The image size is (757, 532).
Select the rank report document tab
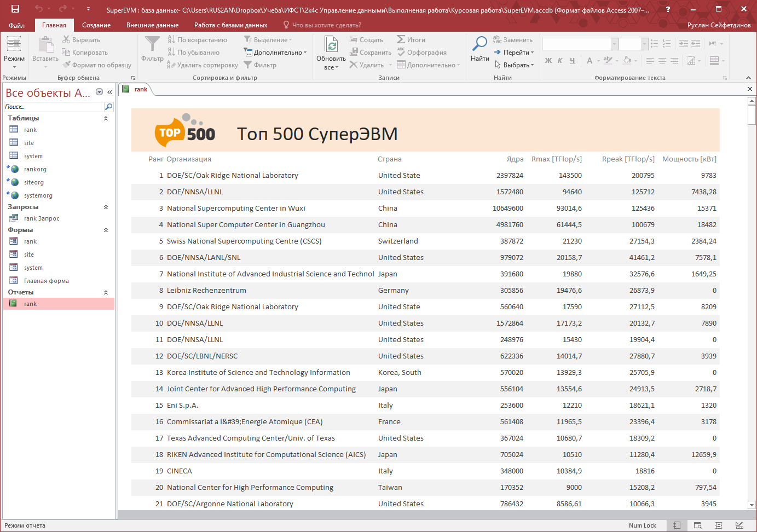(x=136, y=89)
